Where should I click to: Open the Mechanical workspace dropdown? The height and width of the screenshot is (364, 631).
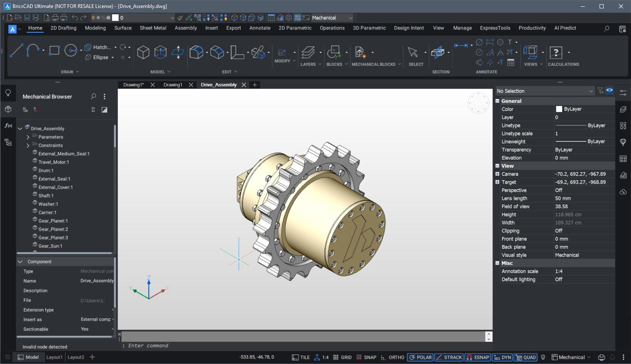[x=332, y=18]
